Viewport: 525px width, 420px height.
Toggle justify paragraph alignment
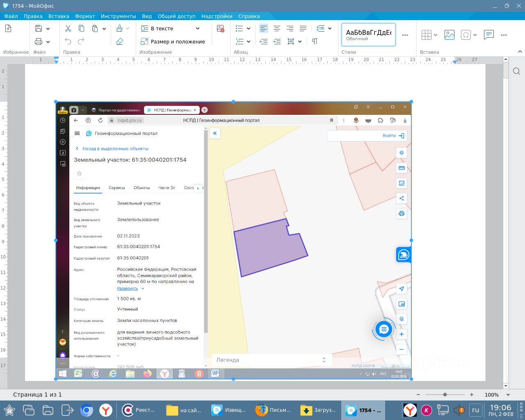pos(303,28)
